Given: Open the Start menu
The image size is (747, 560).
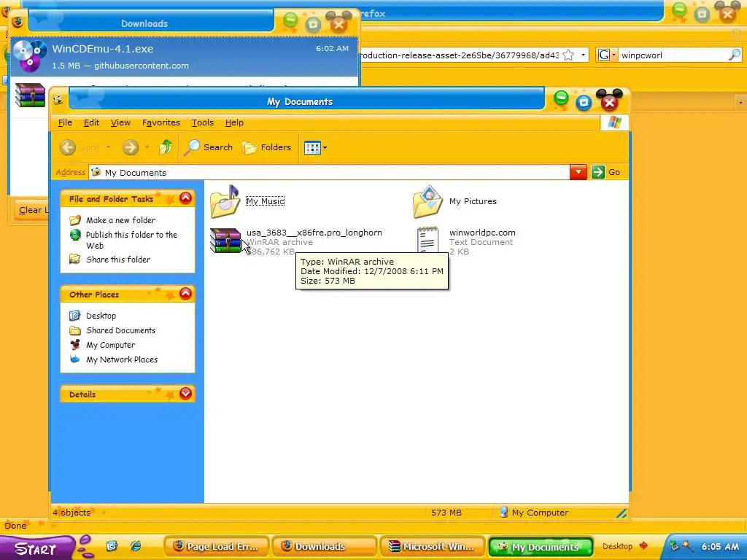Looking at the screenshot, I should [x=36, y=548].
